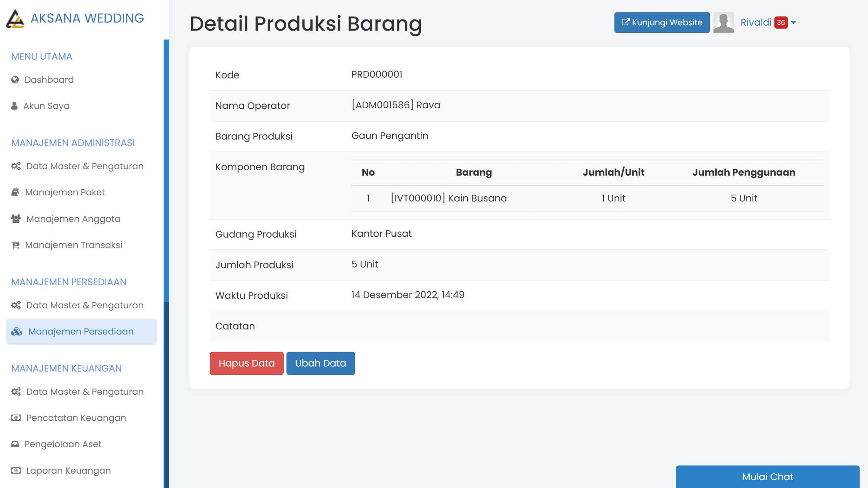This screenshot has width=868, height=488.
Task: Click the Akun Saya user icon
Action: [14, 105]
